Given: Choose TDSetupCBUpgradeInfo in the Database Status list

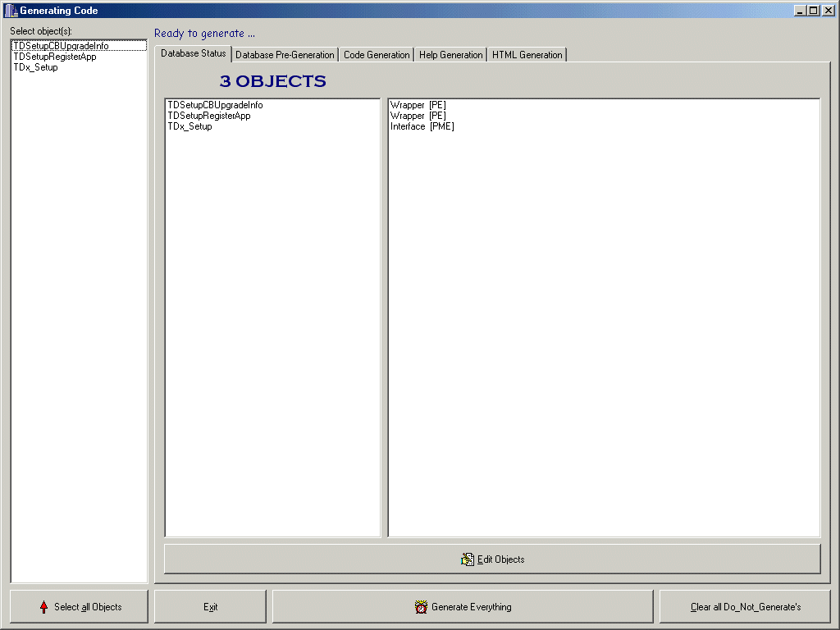Looking at the screenshot, I should point(215,105).
